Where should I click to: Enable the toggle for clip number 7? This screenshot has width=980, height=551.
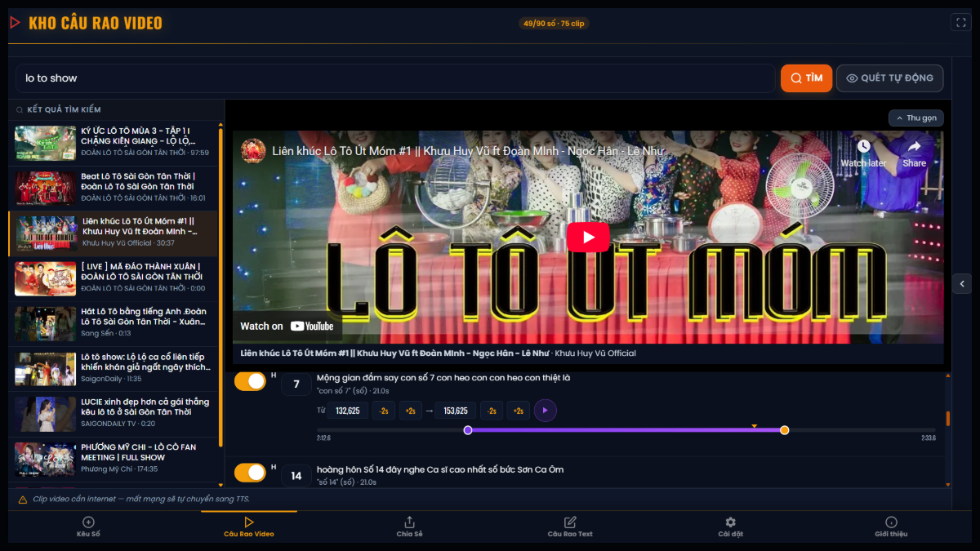click(250, 381)
